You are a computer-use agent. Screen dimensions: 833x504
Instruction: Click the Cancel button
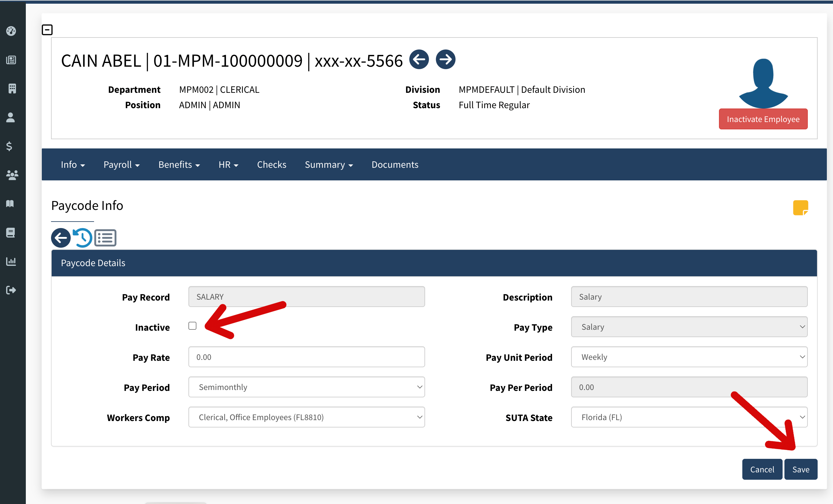pyautogui.click(x=762, y=469)
